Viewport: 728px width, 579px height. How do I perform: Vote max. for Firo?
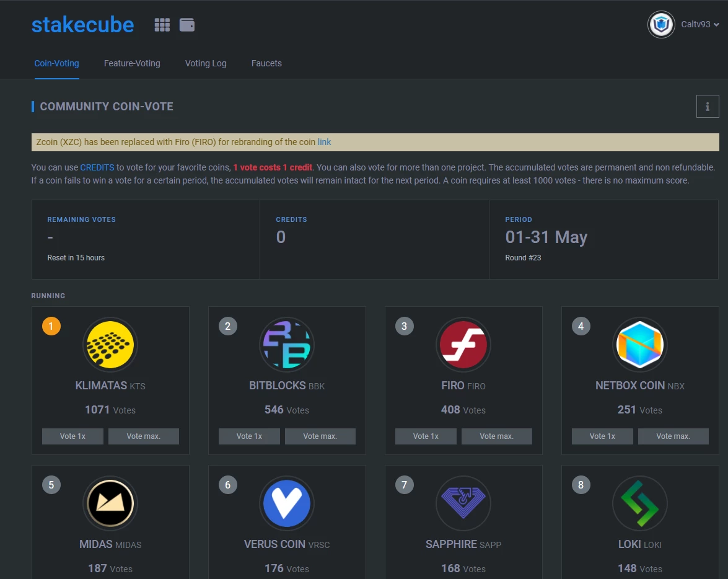point(497,436)
